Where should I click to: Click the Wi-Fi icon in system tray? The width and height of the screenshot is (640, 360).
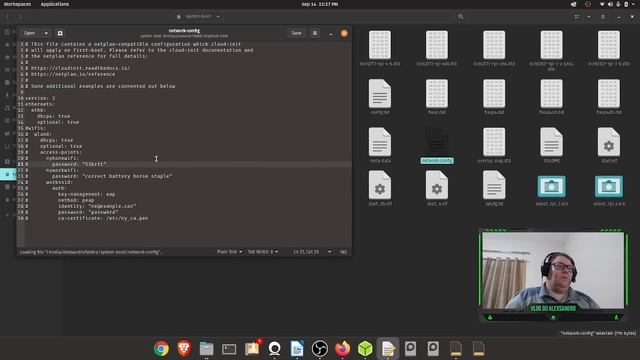(x=602, y=4)
